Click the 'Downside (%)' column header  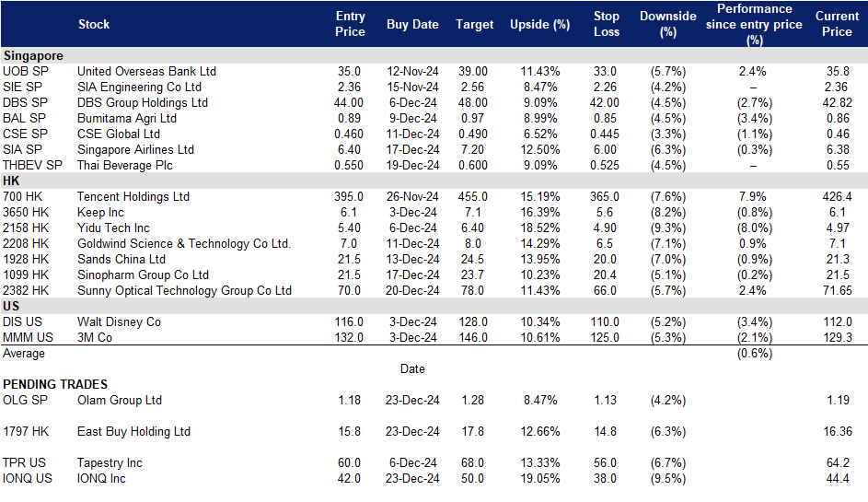pos(667,24)
